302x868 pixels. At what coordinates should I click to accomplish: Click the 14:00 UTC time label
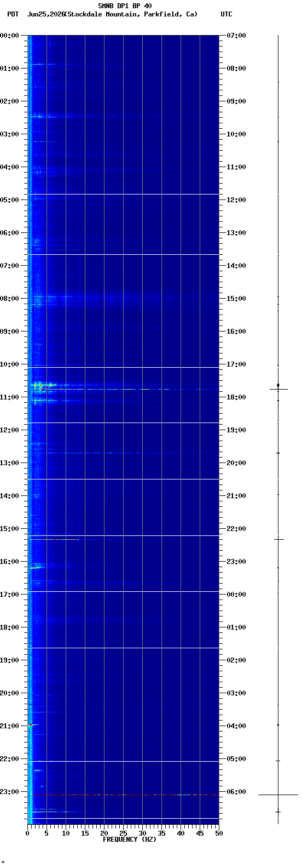point(236,266)
